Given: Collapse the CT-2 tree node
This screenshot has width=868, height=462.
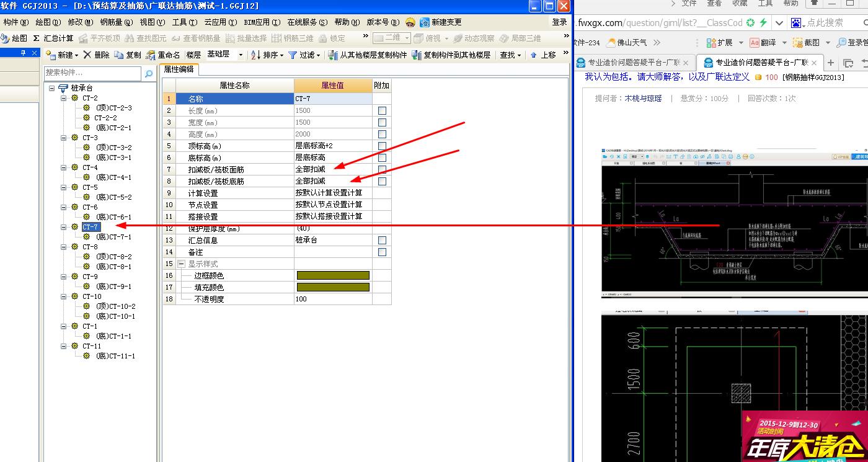Looking at the screenshot, I should (63, 98).
